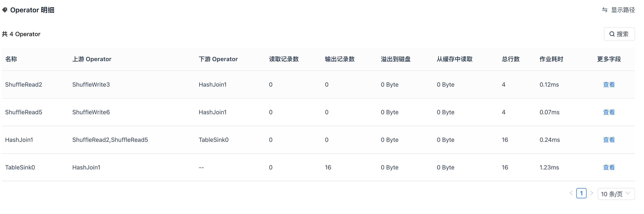This screenshot has height=214, width=644.
Task: Click the 作业耗时 column header
Action: (x=551, y=59)
